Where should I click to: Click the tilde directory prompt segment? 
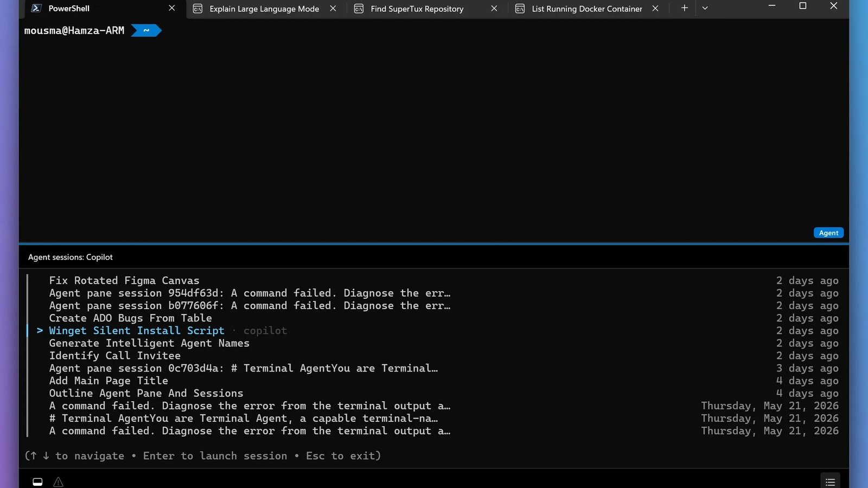point(146,30)
